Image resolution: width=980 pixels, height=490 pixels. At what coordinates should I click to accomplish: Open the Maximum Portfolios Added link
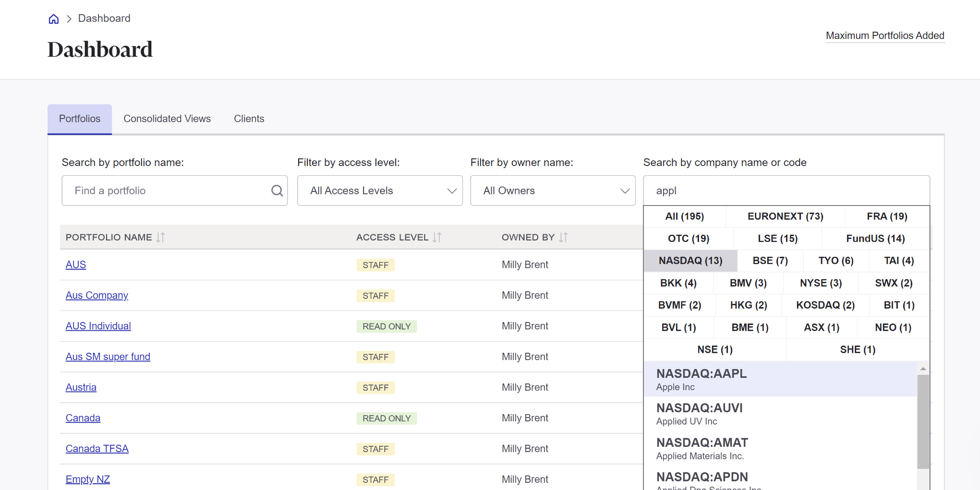point(885,36)
